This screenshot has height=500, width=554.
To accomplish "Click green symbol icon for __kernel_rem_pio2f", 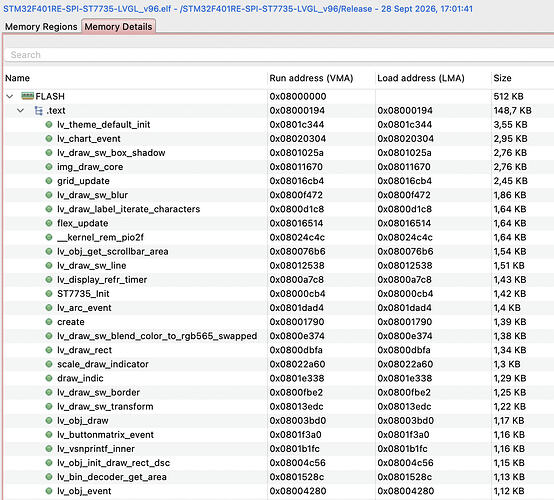I will pyautogui.click(x=49, y=237).
